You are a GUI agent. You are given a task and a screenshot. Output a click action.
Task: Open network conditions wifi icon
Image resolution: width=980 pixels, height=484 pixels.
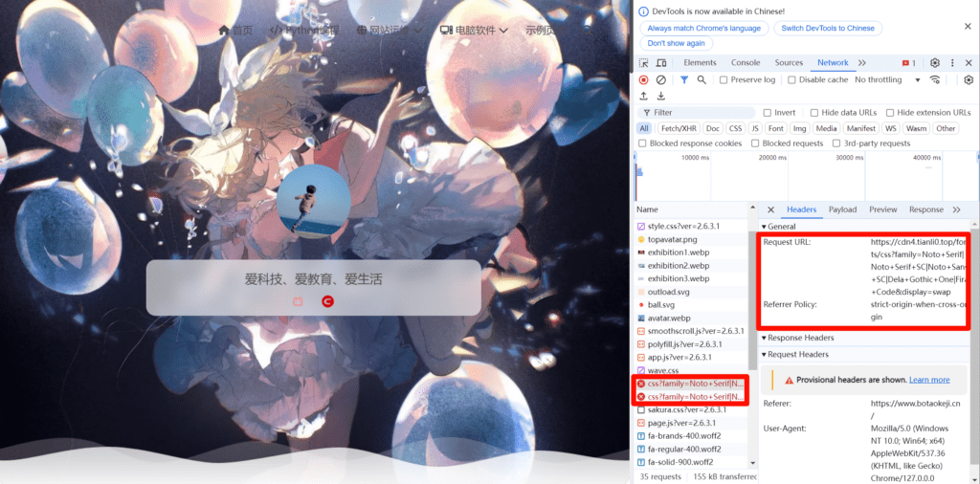coord(935,80)
